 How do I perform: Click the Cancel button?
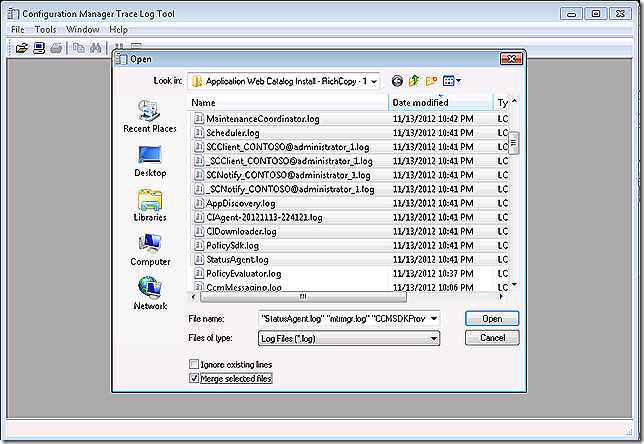tap(492, 338)
